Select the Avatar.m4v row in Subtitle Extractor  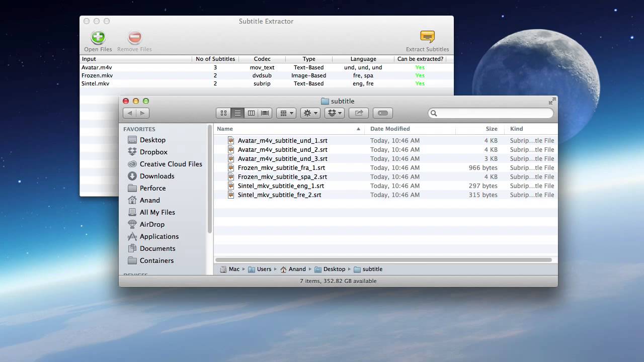[x=266, y=67]
